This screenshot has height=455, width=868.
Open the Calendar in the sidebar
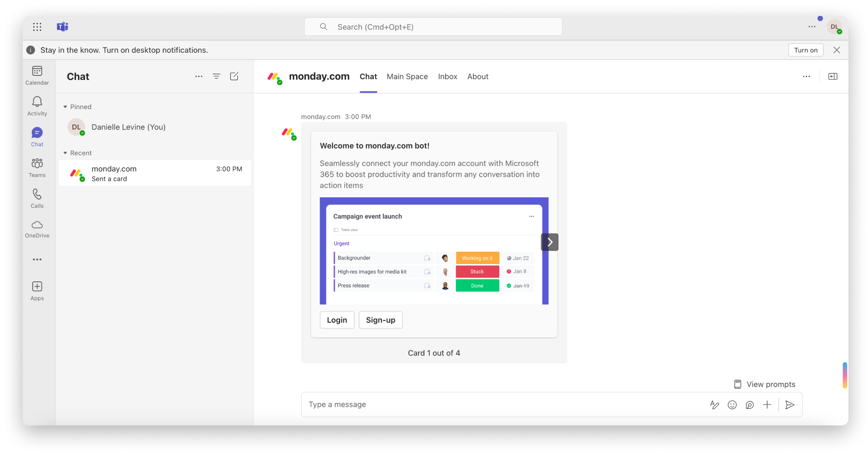37,75
